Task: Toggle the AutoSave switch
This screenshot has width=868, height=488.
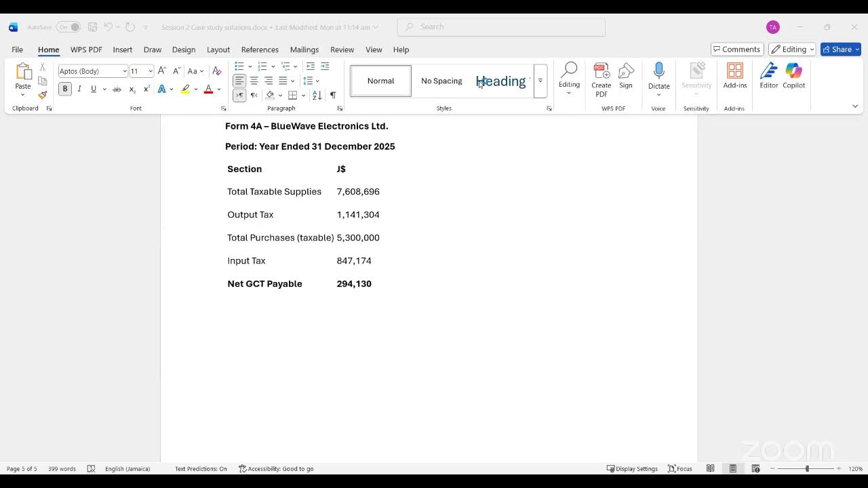Action: (68, 27)
